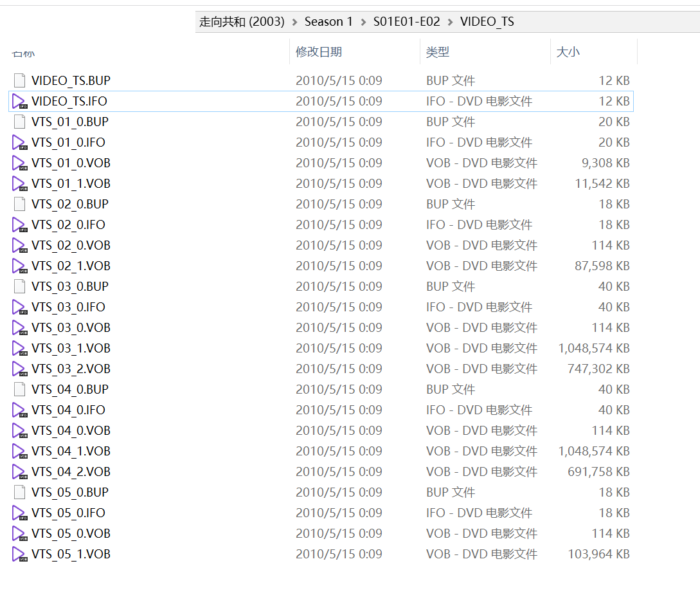
Task: Click the date cell of VTS_02_0.IFO row
Action: [339, 224]
